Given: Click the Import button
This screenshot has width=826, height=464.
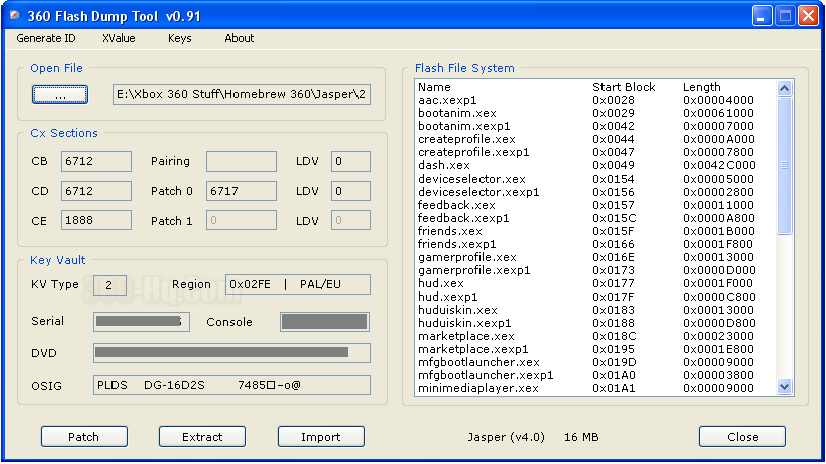Looking at the screenshot, I should pos(321,437).
